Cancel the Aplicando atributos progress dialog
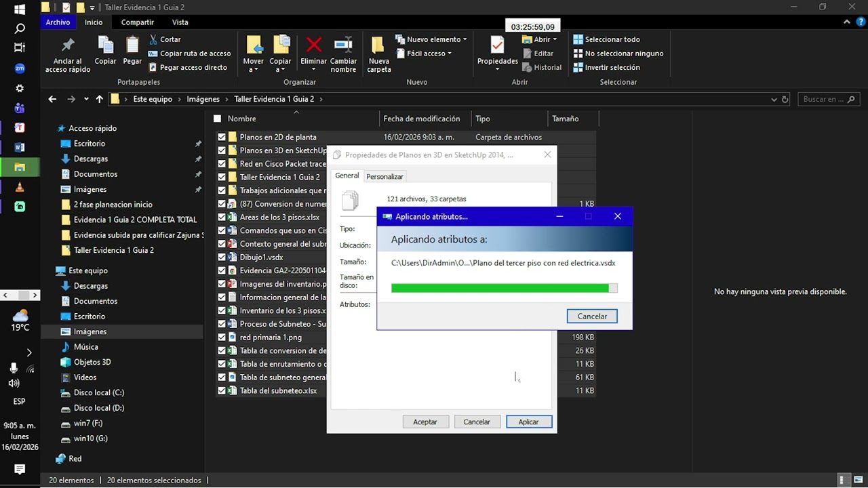 [x=592, y=316]
